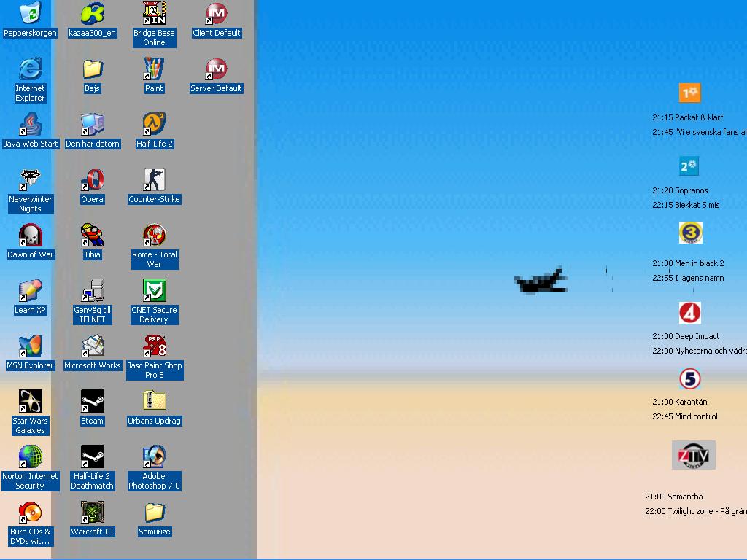Select the Neverwinter Nights game icon
The width and height of the screenshot is (747, 560).
(31, 179)
